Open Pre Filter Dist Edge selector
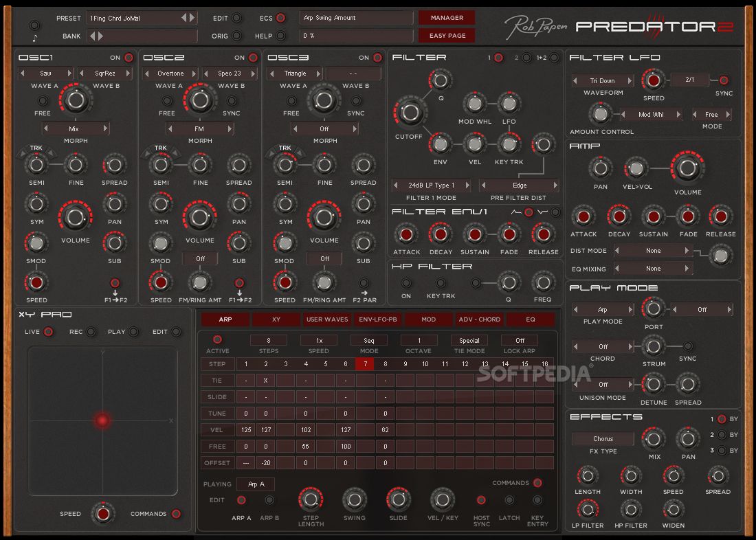The width and height of the screenshot is (756, 540). (x=520, y=185)
